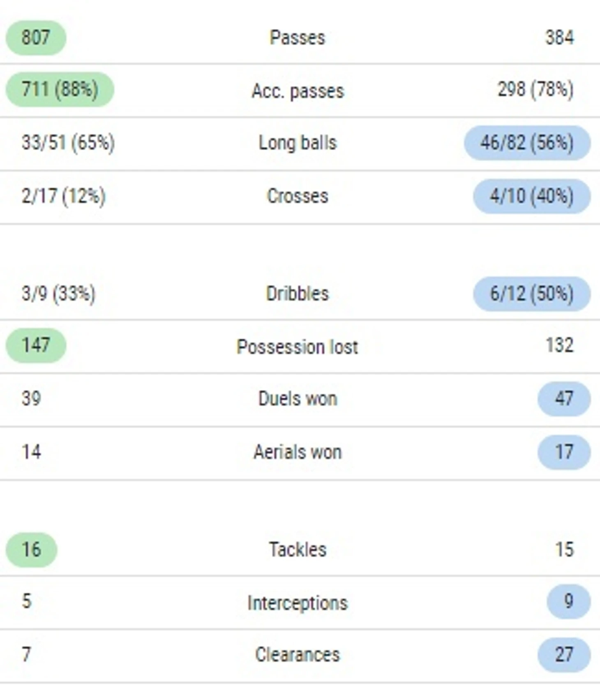Click the Passes stat label
Screen dimensions: 600x700
tap(298, 38)
